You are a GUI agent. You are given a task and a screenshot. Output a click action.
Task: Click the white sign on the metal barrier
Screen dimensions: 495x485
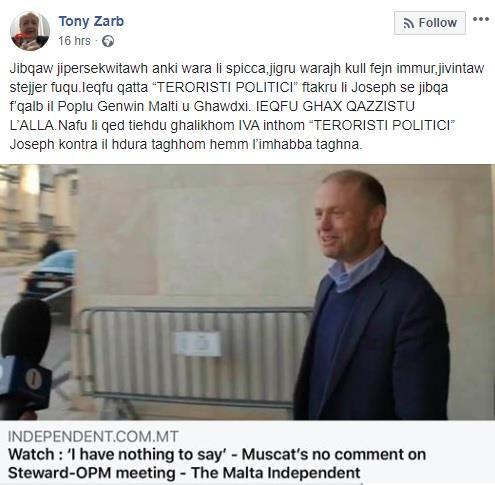pos(198,344)
